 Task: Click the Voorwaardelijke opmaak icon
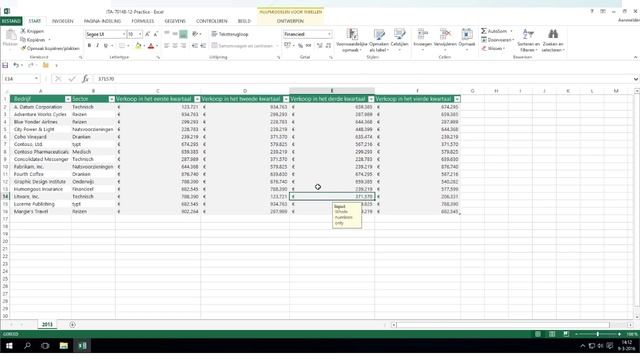(351, 34)
